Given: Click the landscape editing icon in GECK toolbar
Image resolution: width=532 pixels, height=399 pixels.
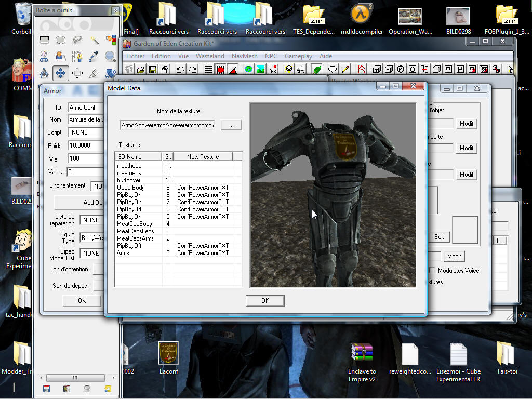Looking at the screenshot, I should 261,70.
